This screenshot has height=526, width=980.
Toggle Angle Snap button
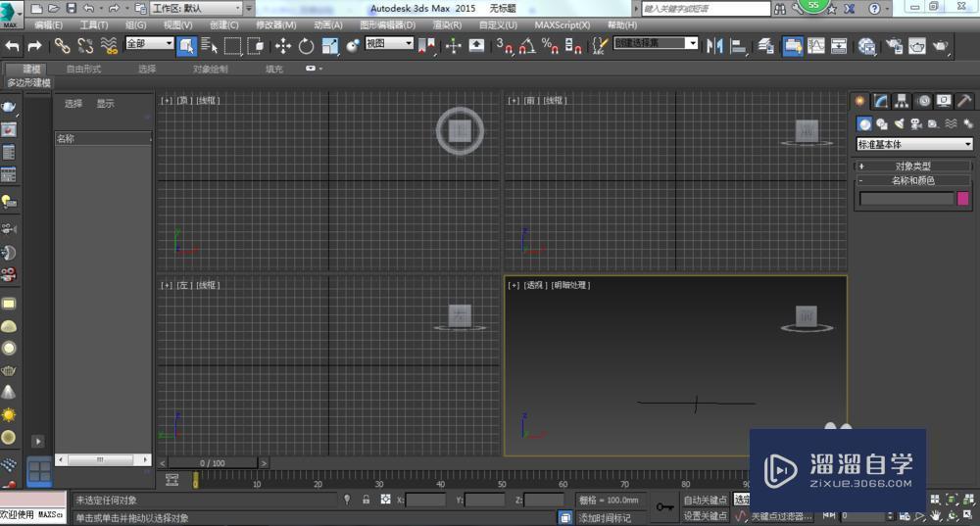pyautogui.click(x=527, y=46)
